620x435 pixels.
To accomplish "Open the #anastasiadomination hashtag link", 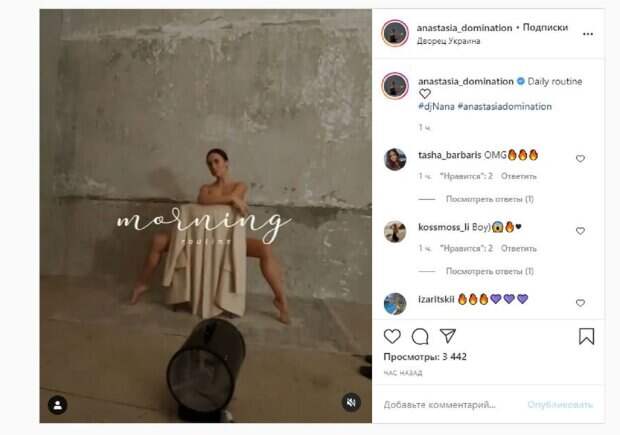I will pyautogui.click(x=505, y=106).
